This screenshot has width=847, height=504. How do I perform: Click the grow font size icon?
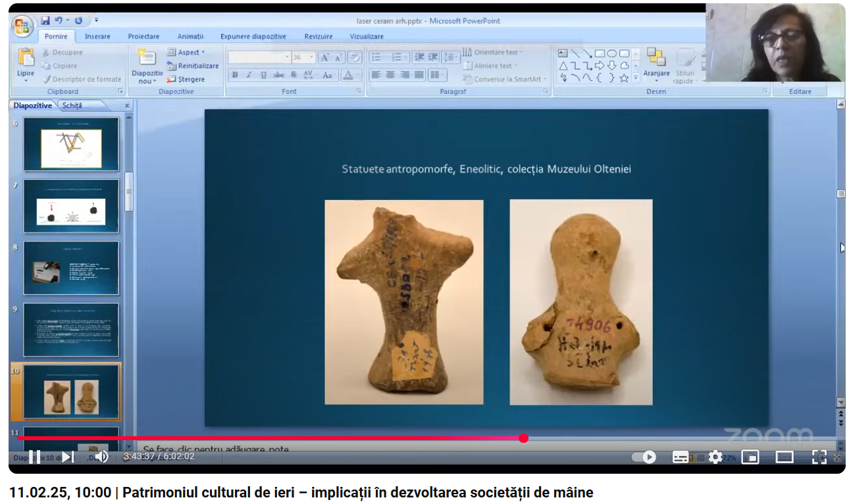click(x=324, y=57)
